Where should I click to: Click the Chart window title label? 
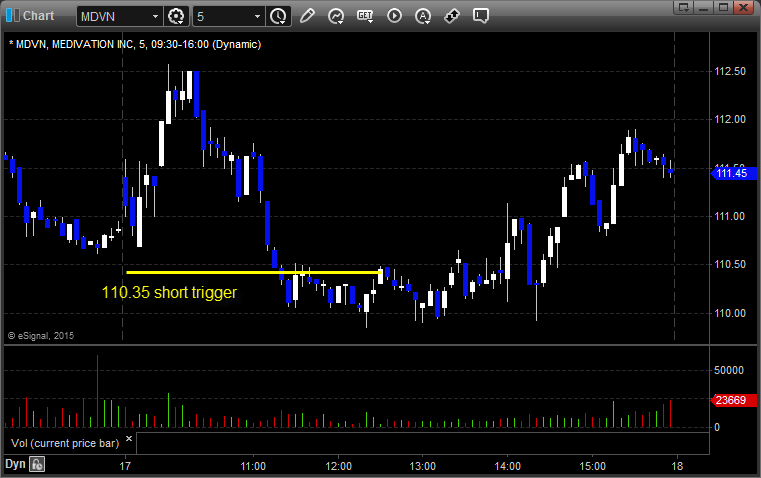point(39,16)
